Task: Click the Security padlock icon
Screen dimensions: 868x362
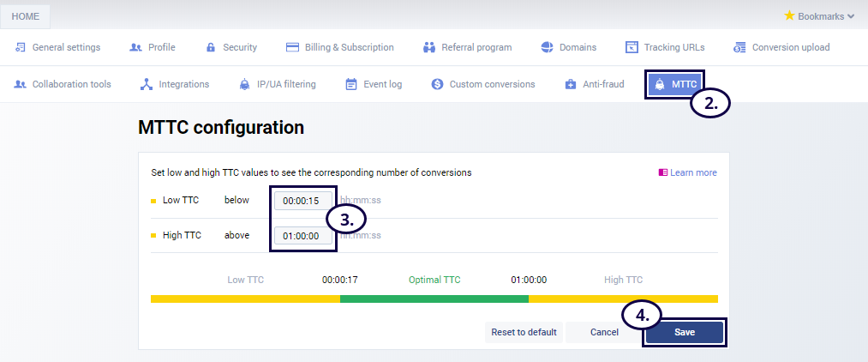Action: coord(211,47)
